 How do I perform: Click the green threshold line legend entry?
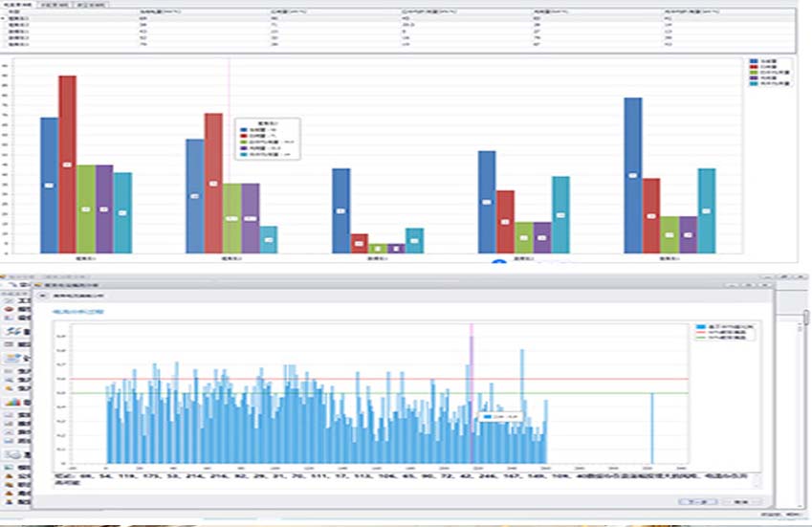coord(720,338)
